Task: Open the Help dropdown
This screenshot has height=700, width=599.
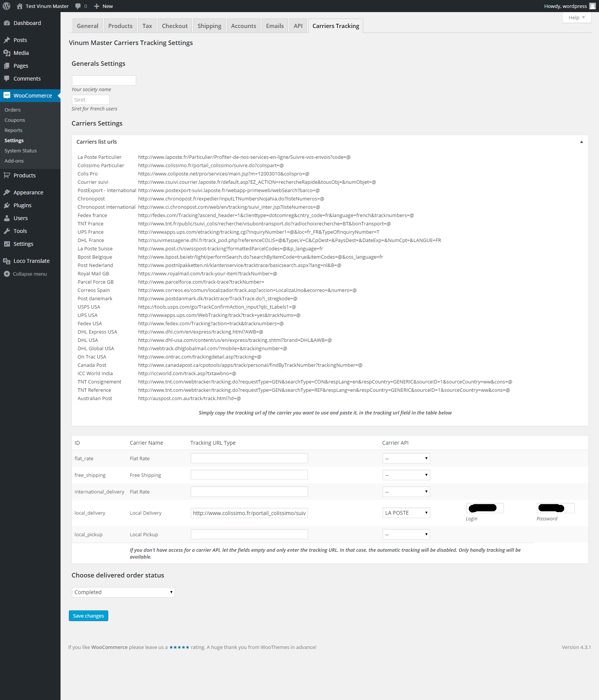Action: [x=577, y=17]
